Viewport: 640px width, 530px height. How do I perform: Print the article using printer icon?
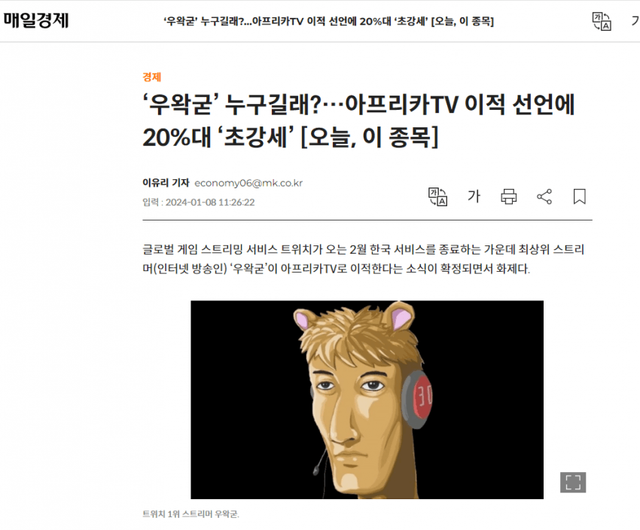509,196
